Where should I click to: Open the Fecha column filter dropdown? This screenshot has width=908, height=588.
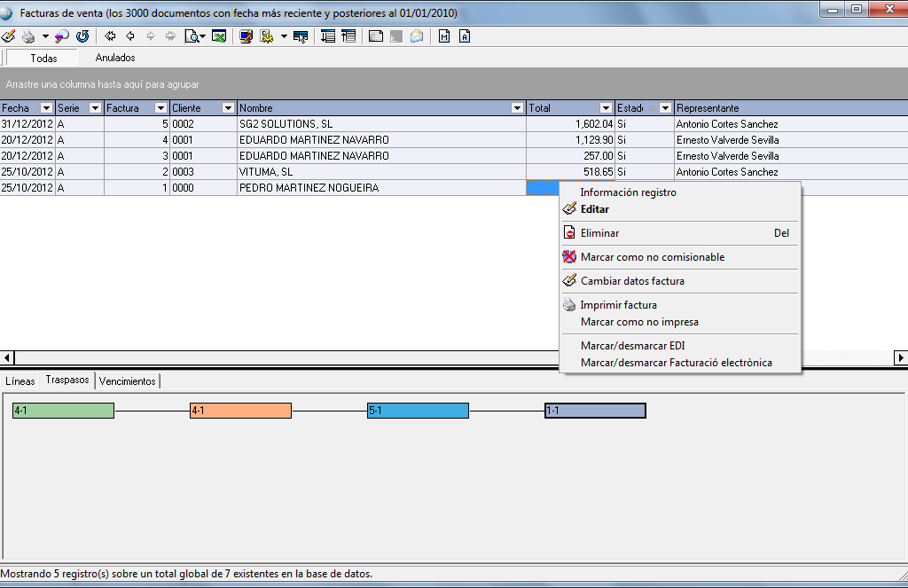coord(46,108)
